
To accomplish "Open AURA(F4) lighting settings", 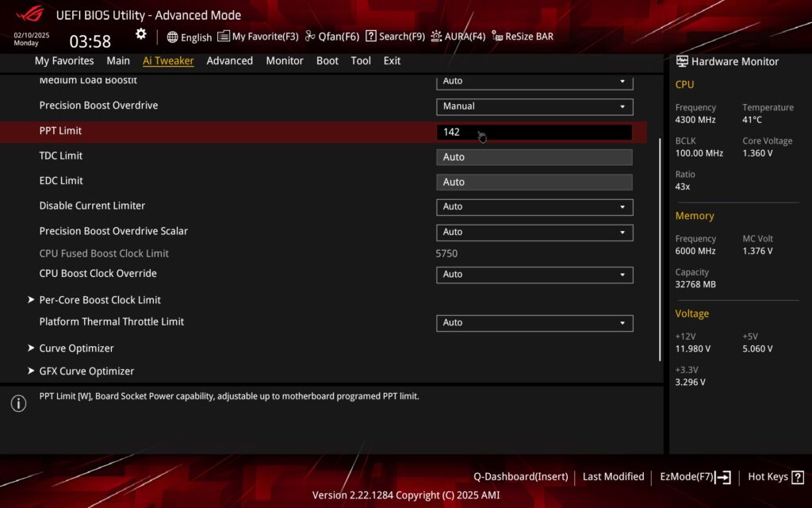I will pyautogui.click(x=436, y=37).
